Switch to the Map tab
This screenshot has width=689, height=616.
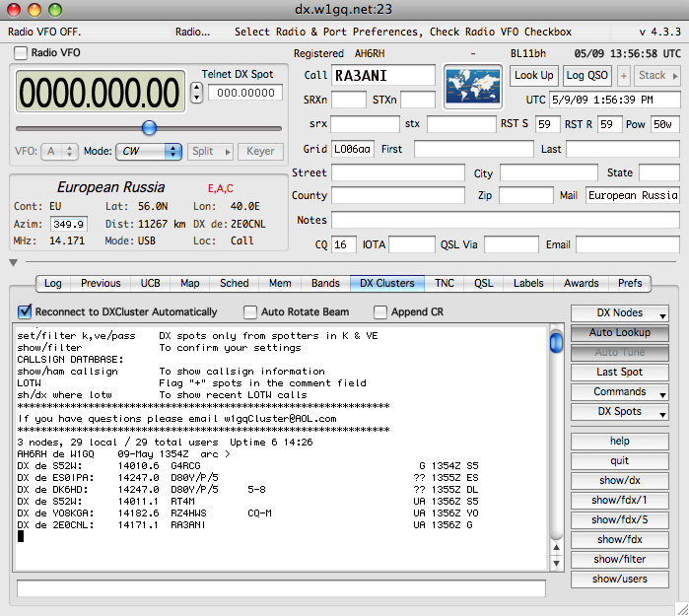[x=189, y=284]
